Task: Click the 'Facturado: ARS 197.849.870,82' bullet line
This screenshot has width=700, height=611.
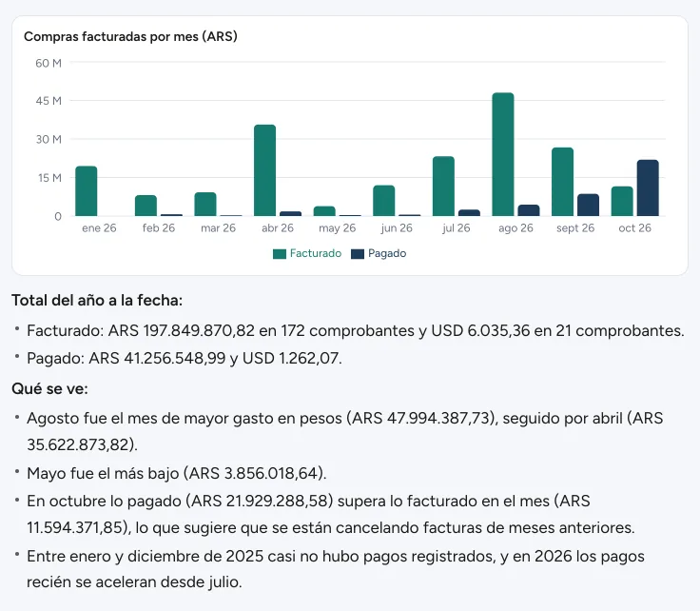Action: (x=356, y=331)
